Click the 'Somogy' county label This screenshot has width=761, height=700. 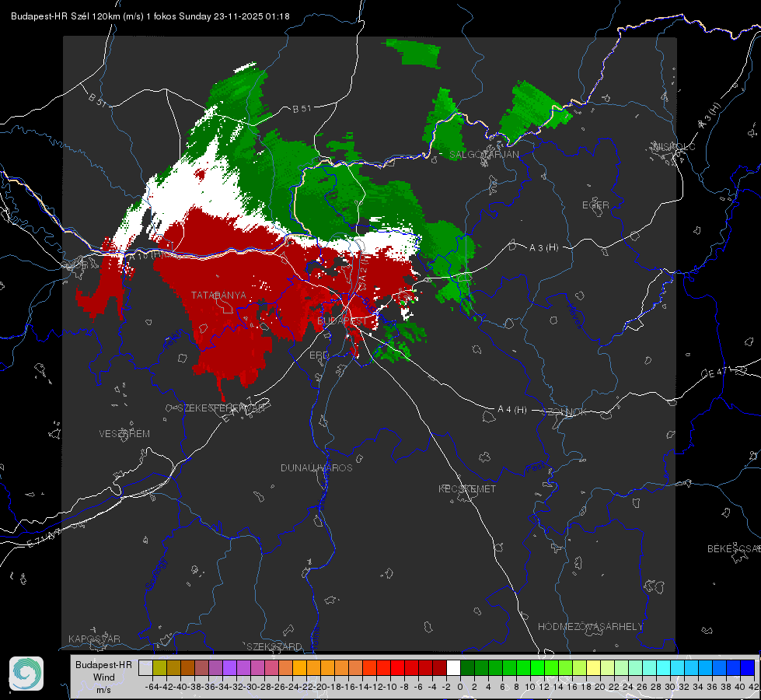pos(156,573)
